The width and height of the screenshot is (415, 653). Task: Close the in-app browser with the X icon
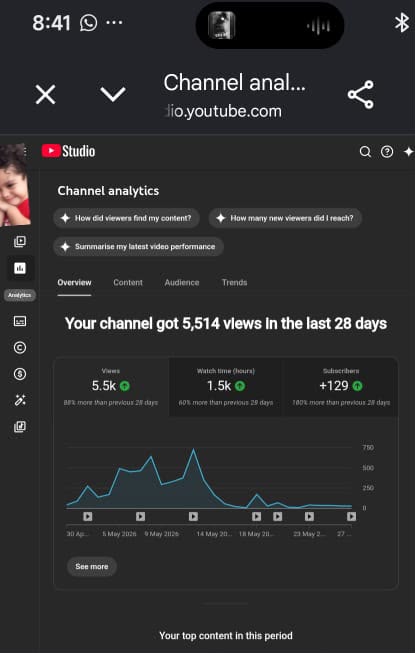[x=46, y=95]
